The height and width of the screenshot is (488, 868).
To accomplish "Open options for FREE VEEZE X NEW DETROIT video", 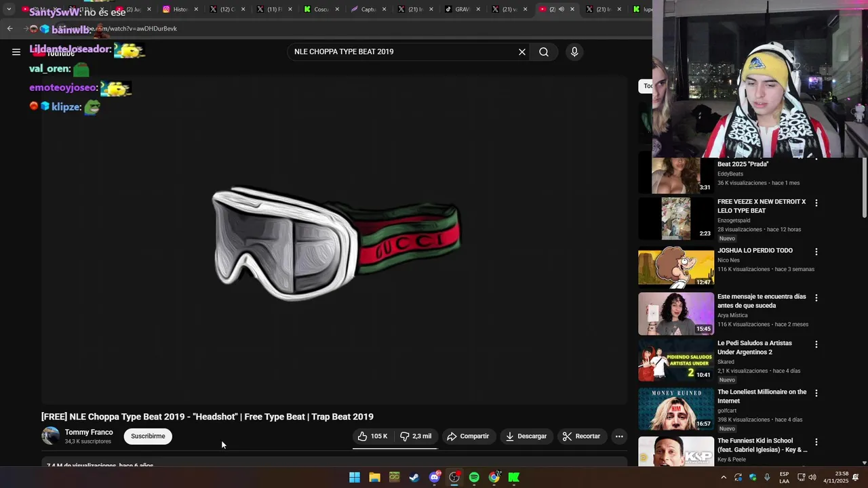I will coord(816,203).
